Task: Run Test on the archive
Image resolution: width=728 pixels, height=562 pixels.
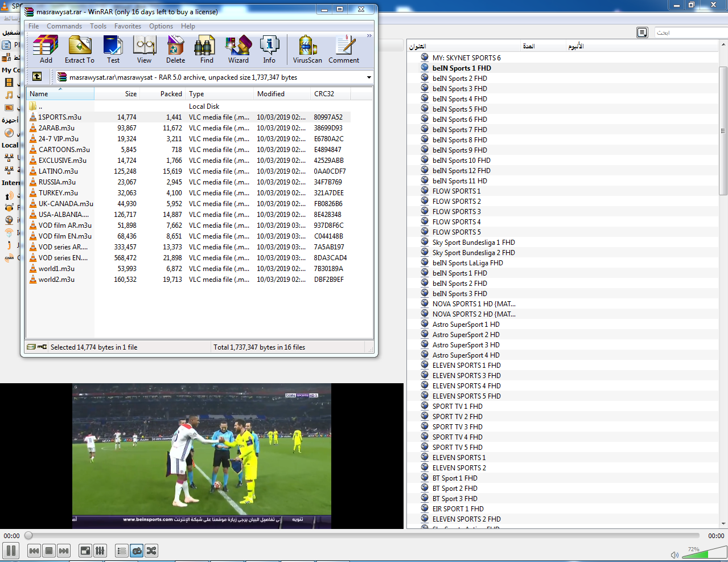Action: [113, 50]
